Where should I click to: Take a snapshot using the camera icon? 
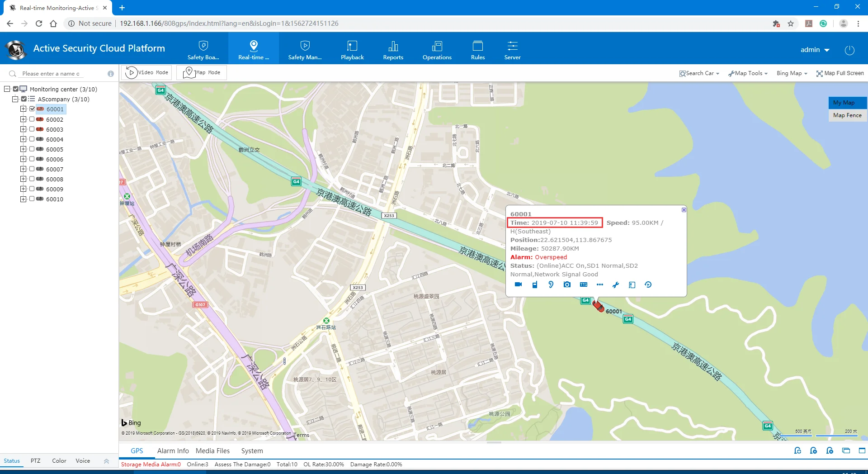coord(566,284)
